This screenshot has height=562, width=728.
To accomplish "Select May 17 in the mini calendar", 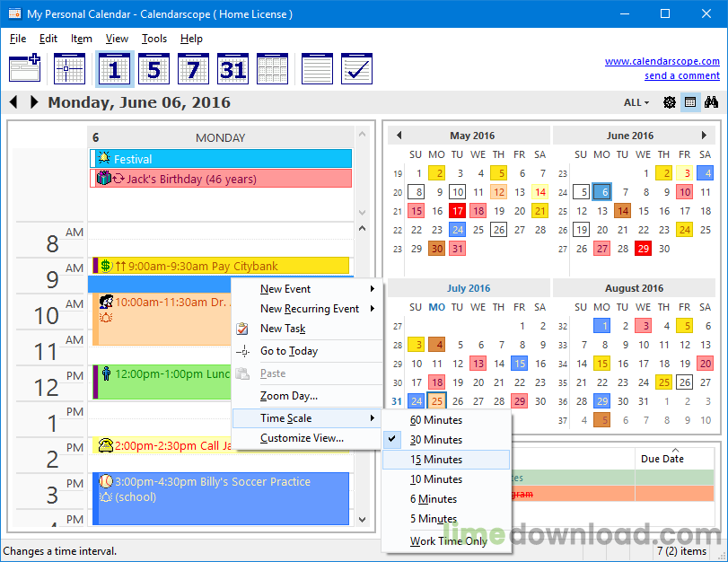I will (x=457, y=211).
